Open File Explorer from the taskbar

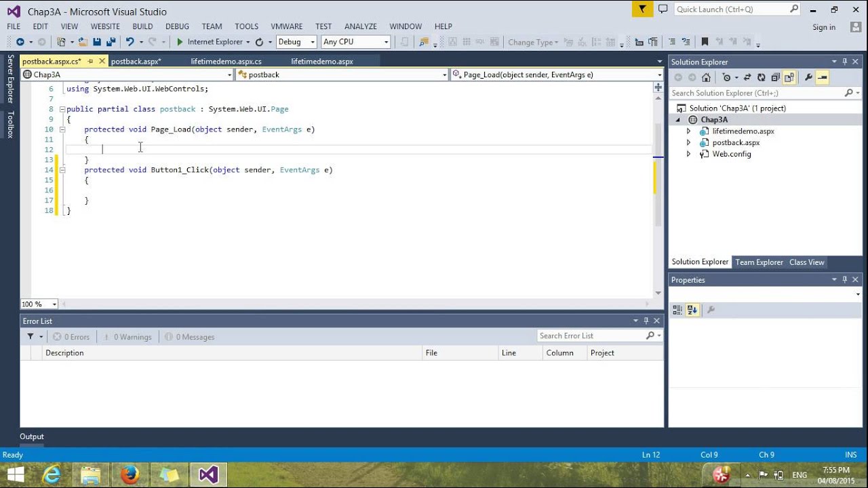point(90,474)
